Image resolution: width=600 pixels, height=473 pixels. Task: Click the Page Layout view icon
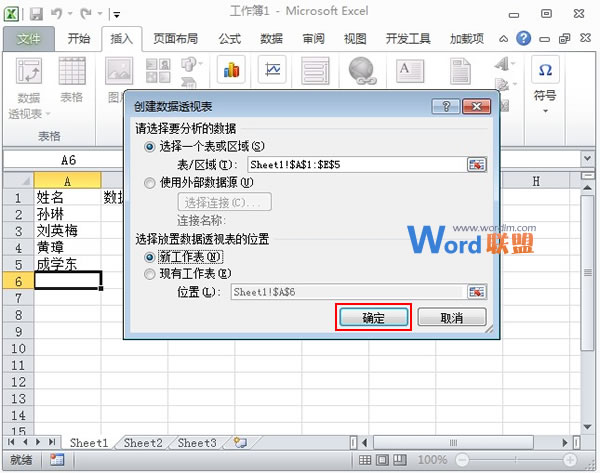click(382, 460)
